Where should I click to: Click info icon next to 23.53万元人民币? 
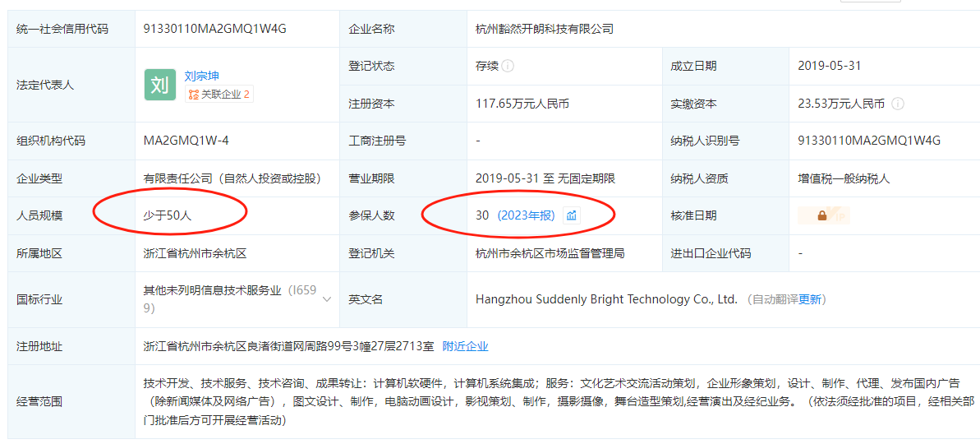click(898, 104)
